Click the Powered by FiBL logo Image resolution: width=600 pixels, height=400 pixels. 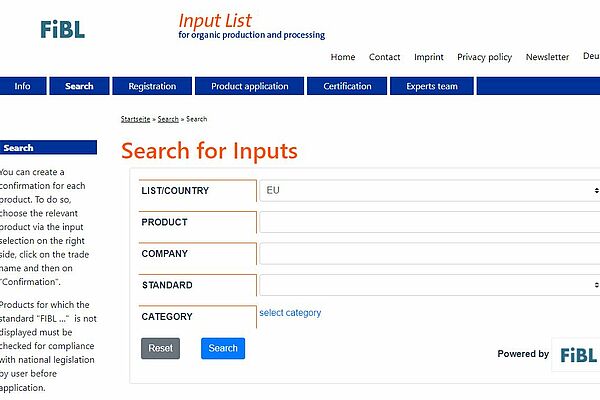[578, 355]
